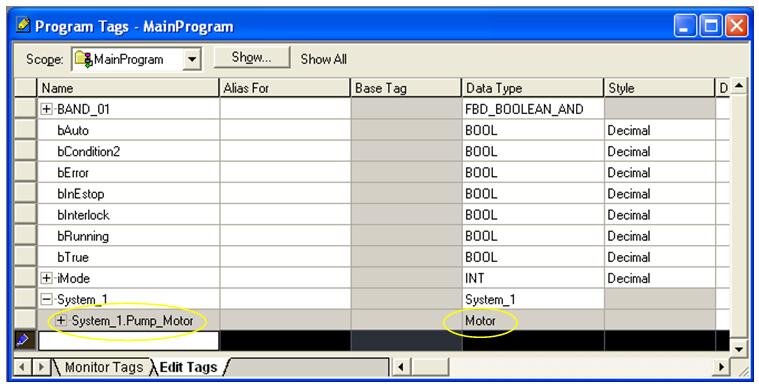Select the Edit Tags tab
Viewport: 759px width, 387px height.
[x=188, y=368]
